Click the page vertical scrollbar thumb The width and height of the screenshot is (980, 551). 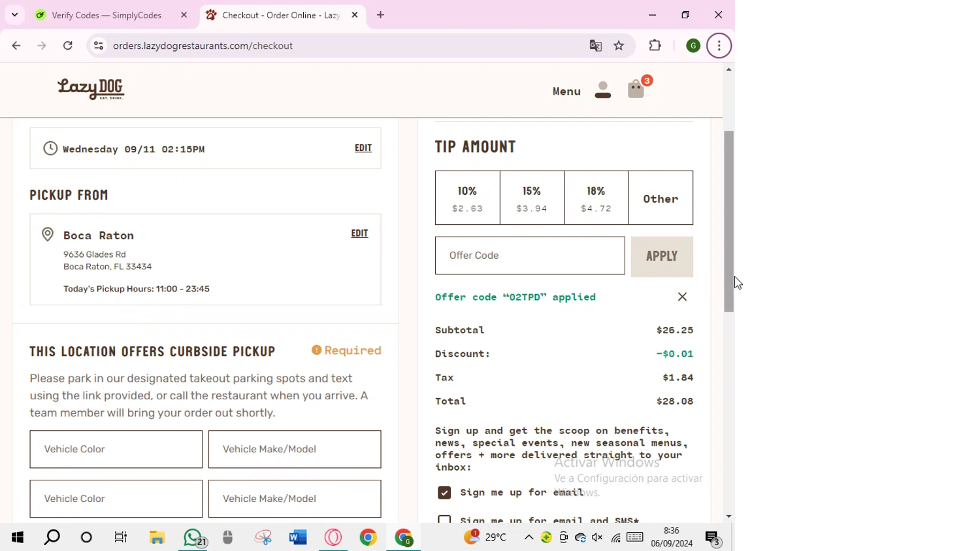(x=728, y=221)
